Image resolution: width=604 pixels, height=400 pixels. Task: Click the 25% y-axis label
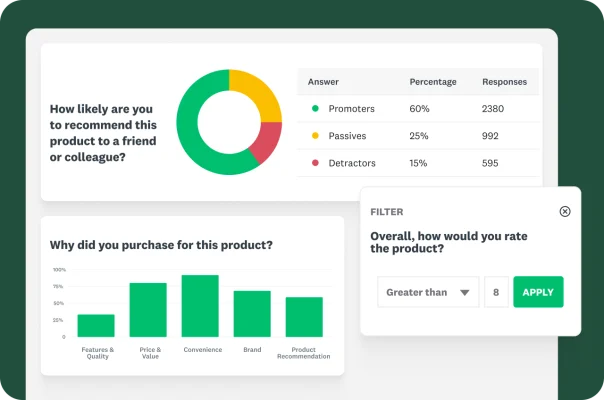click(x=58, y=320)
